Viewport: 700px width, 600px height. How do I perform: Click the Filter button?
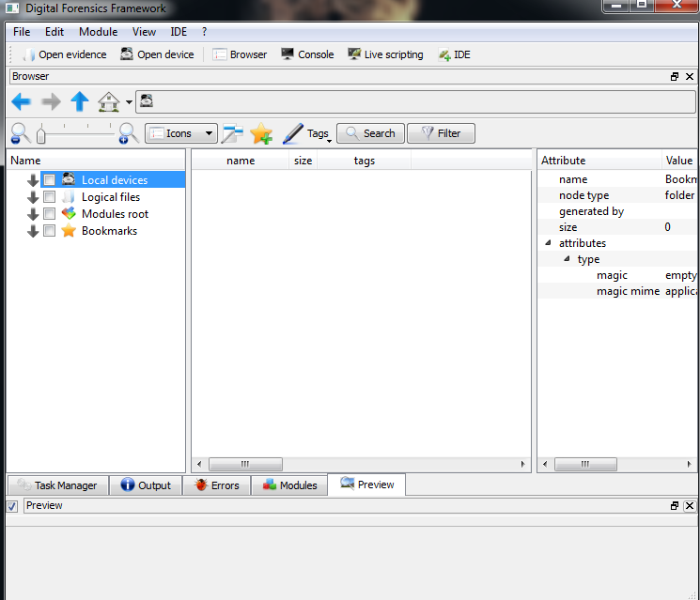tap(441, 133)
